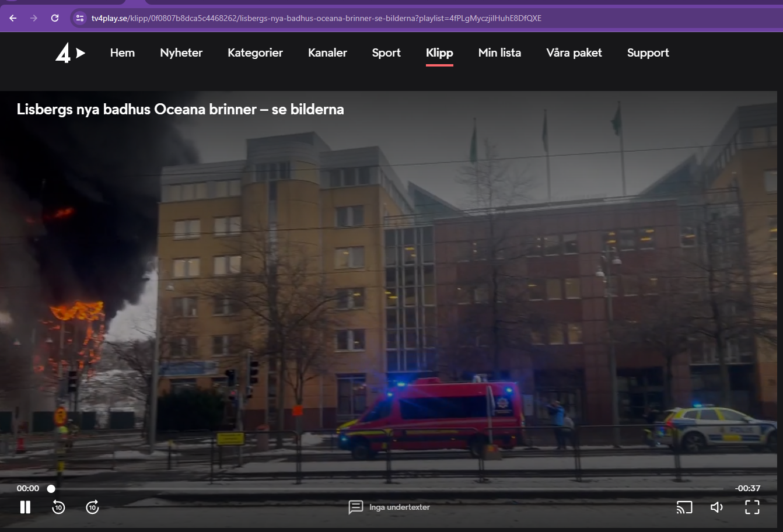
Task: Open the Support page
Action: coord(648,52)
